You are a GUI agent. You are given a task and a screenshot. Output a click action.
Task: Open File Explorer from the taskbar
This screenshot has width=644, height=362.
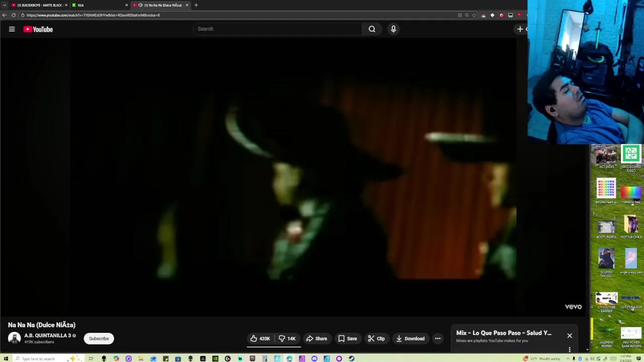click(140, 358)
